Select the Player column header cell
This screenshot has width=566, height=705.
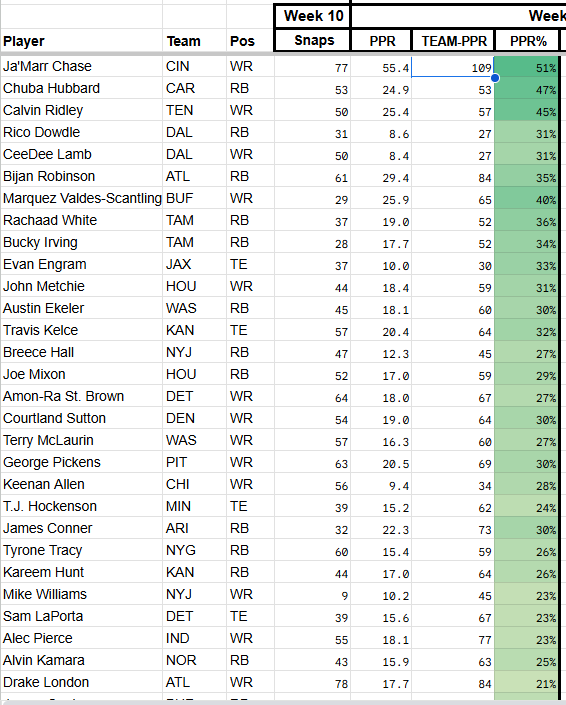pyautogui.click(x=81, y=41)
